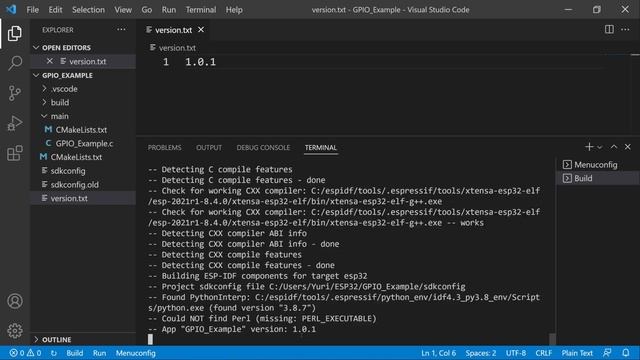
Task: Maximize the terminal panel with caret icon
Action: click(x=613, y=147)
